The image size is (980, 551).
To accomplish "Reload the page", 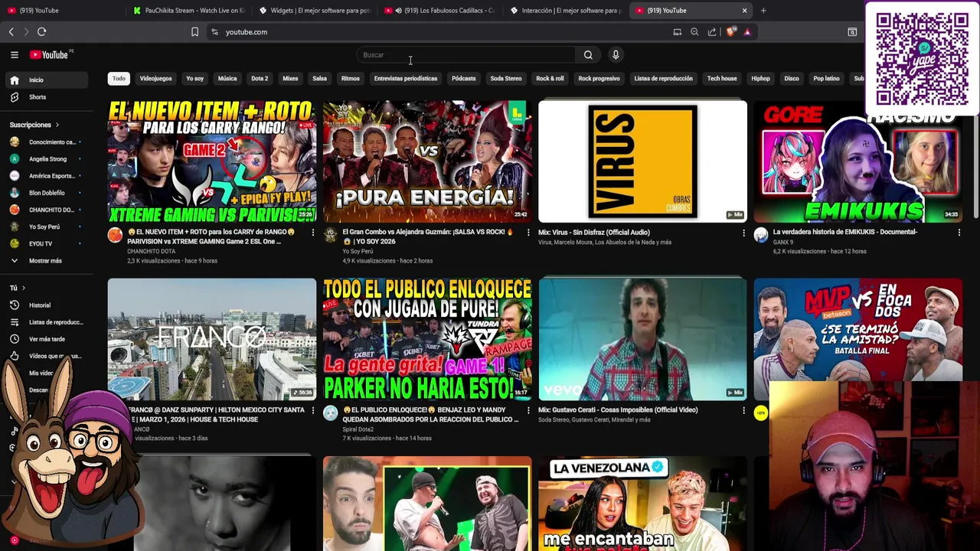I will (41, 32).
